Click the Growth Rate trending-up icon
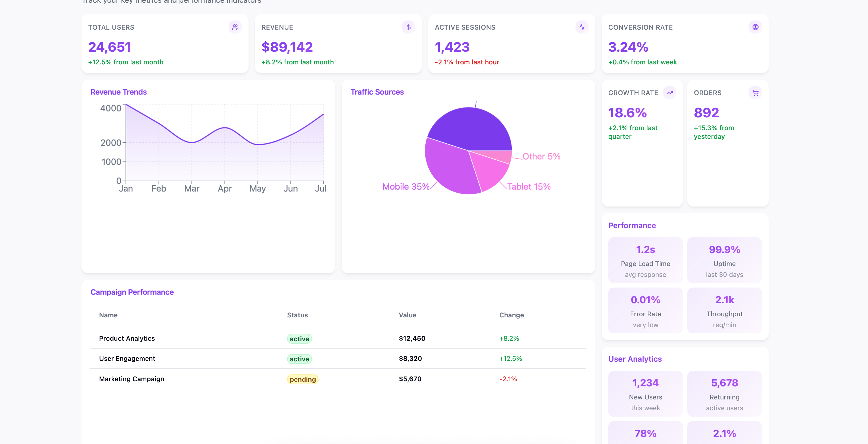 669,93
